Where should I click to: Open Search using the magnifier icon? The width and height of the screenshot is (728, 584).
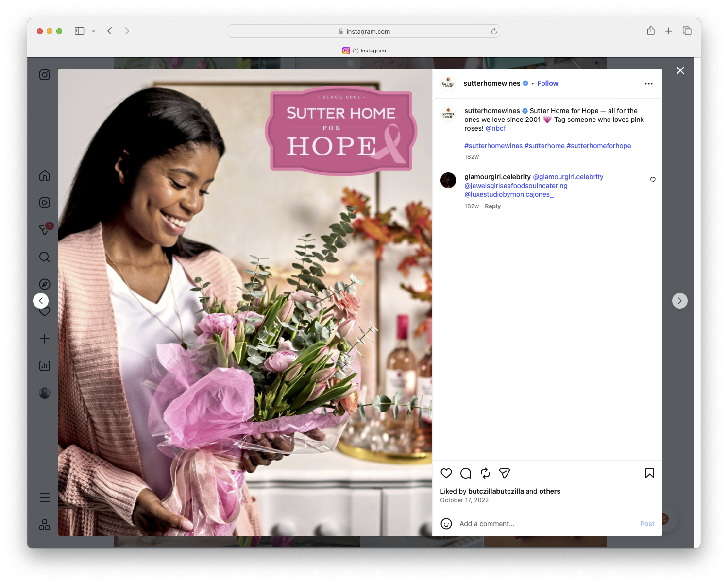click(x=44, y=257)
